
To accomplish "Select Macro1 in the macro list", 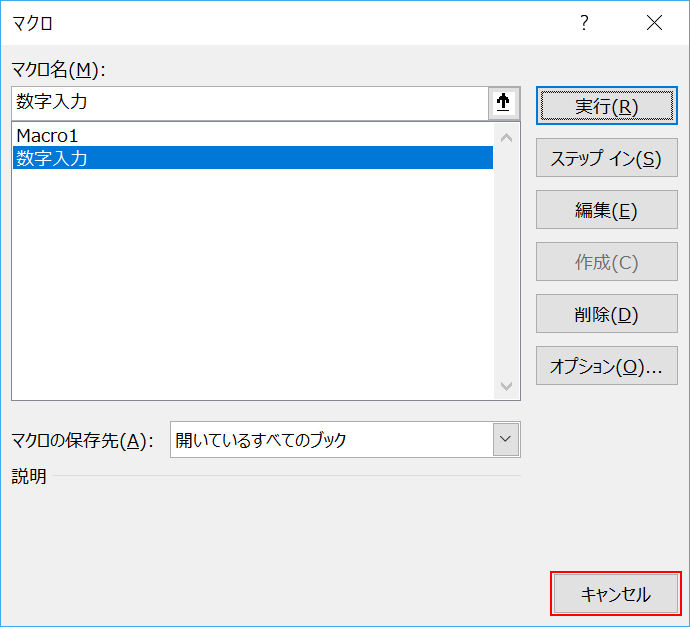I will 253,136.
